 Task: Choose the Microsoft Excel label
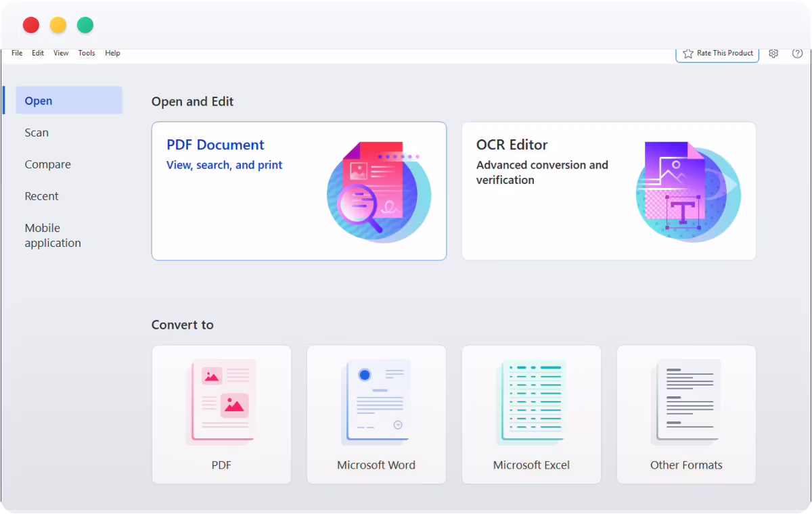531,465
